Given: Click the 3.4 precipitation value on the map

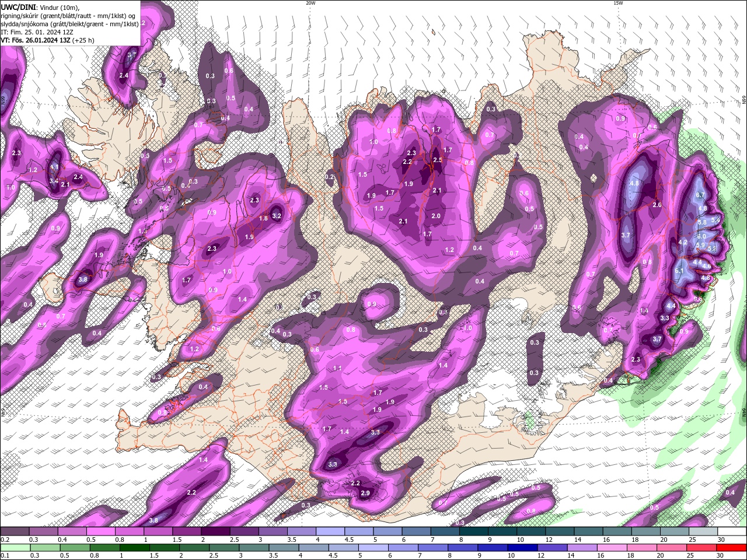Looking at the screenshot, I should pyautogui.click(x=54, y=181).
